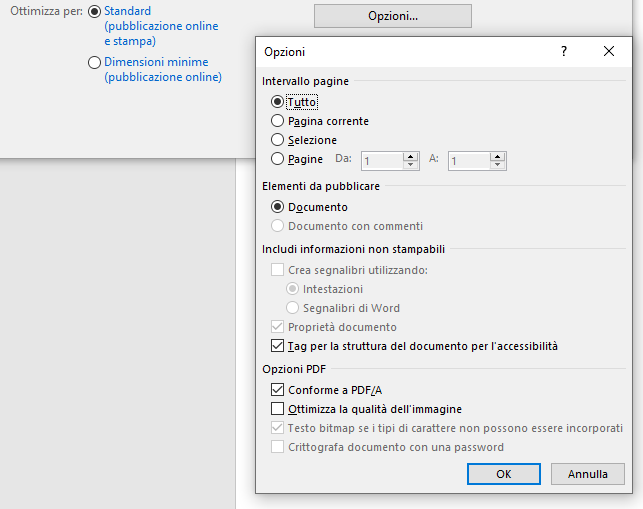Click the Opzioni PDF section label

click(294, 369)
